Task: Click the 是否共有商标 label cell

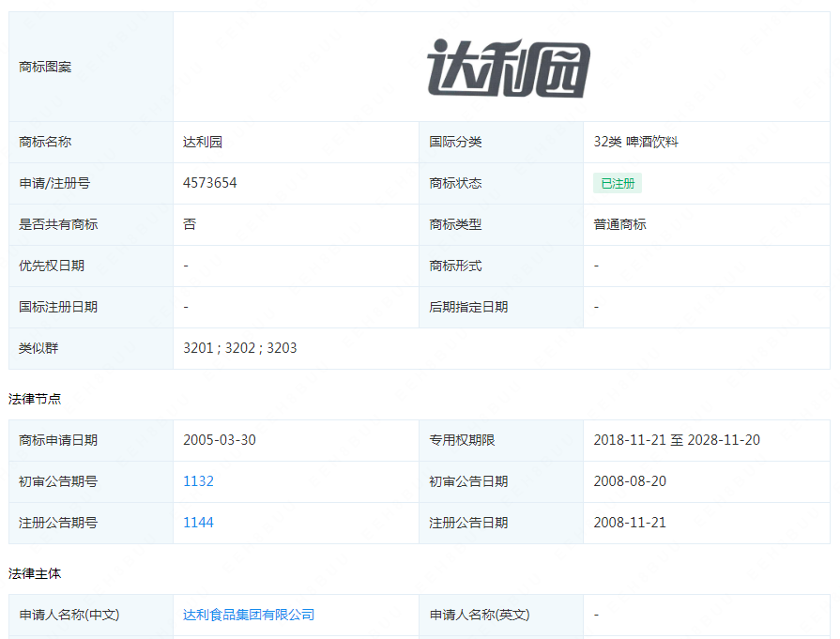Action: click(x=91, y=224)
